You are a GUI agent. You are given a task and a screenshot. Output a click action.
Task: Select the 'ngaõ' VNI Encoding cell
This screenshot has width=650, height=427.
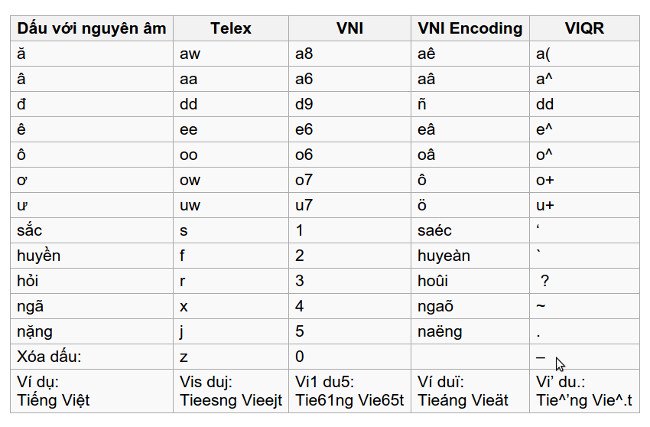pyautogui.click(x=470, y=306)
